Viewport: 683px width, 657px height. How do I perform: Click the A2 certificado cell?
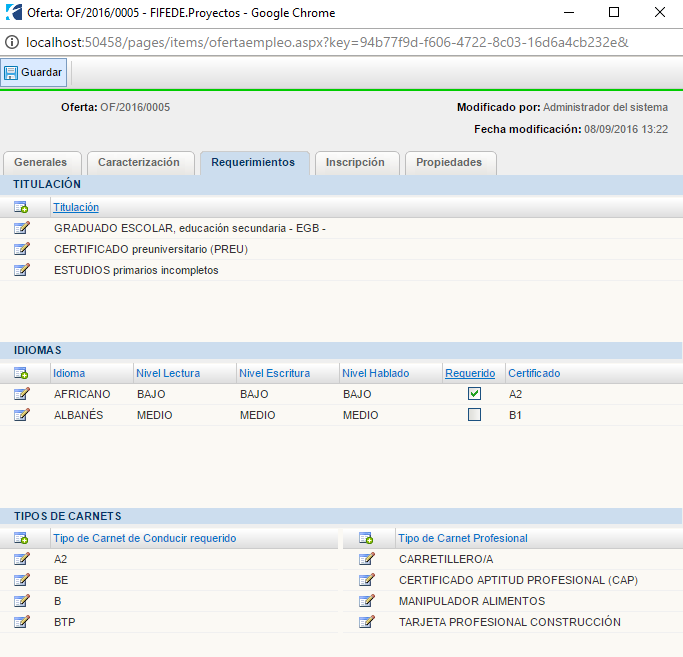[515, 394]
